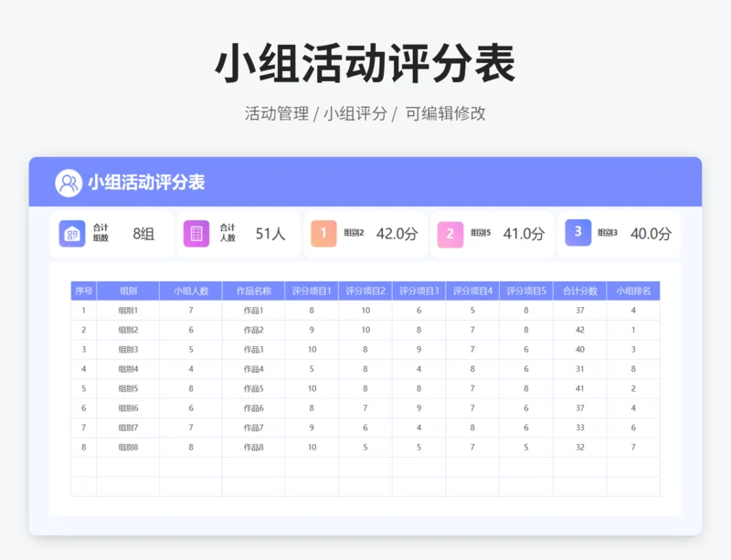Click total score 40 in 组别3 row

pyautogui.click(x=579, y=350)
